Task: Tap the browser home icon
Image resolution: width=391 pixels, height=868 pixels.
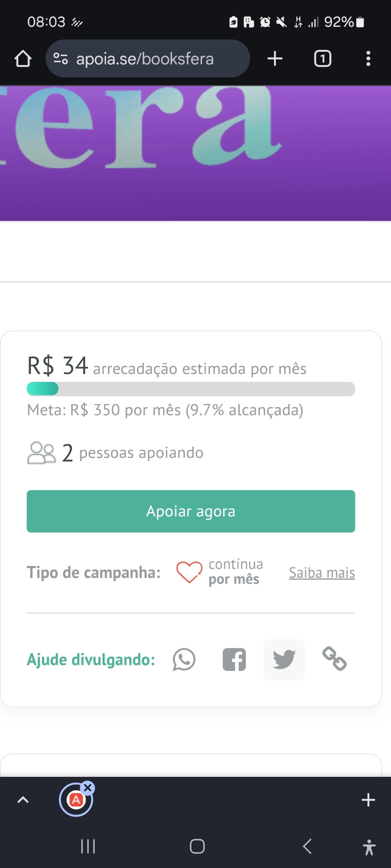Action: 23,59
